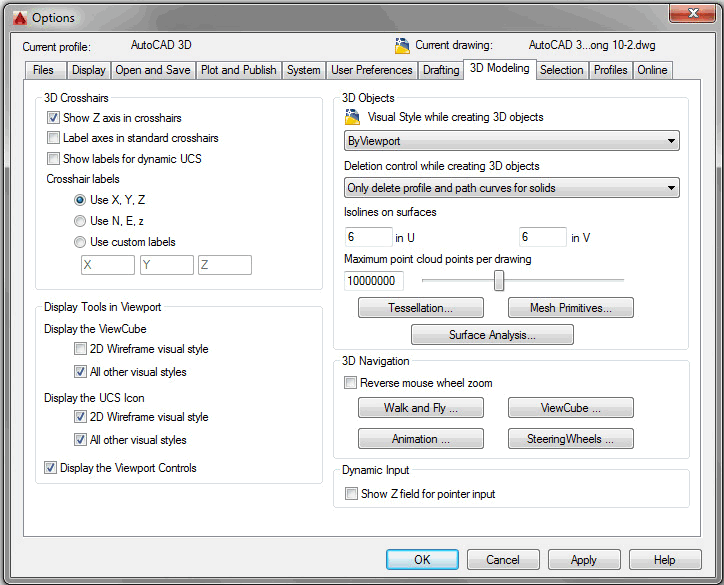Click the Isolines in U input field

[367, 237]
